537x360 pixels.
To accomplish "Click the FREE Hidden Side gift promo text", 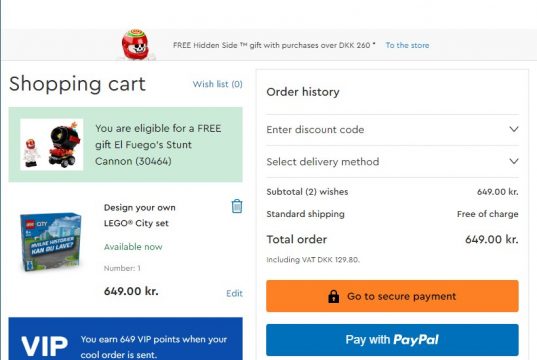I will pyautogui.click(x=274, y=45).
